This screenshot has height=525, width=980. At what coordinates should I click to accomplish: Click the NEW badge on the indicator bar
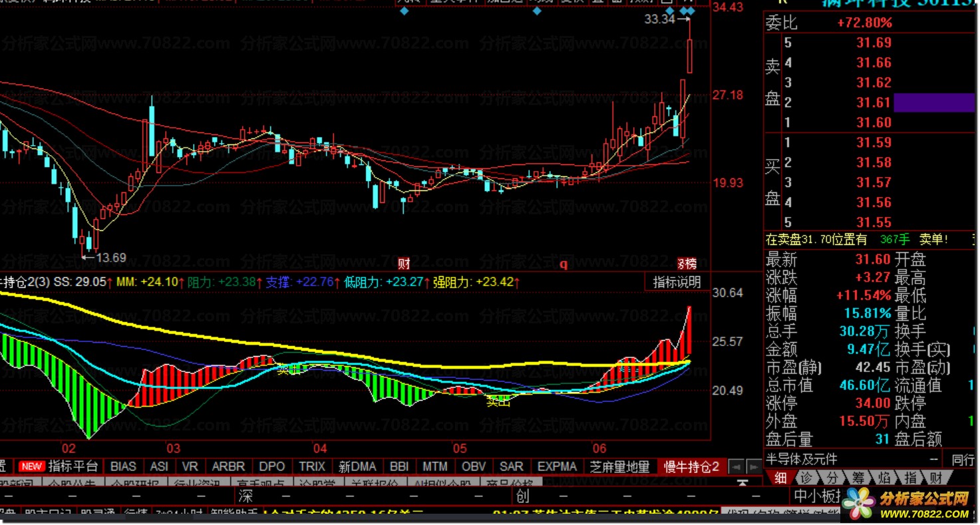click(31, 466)
